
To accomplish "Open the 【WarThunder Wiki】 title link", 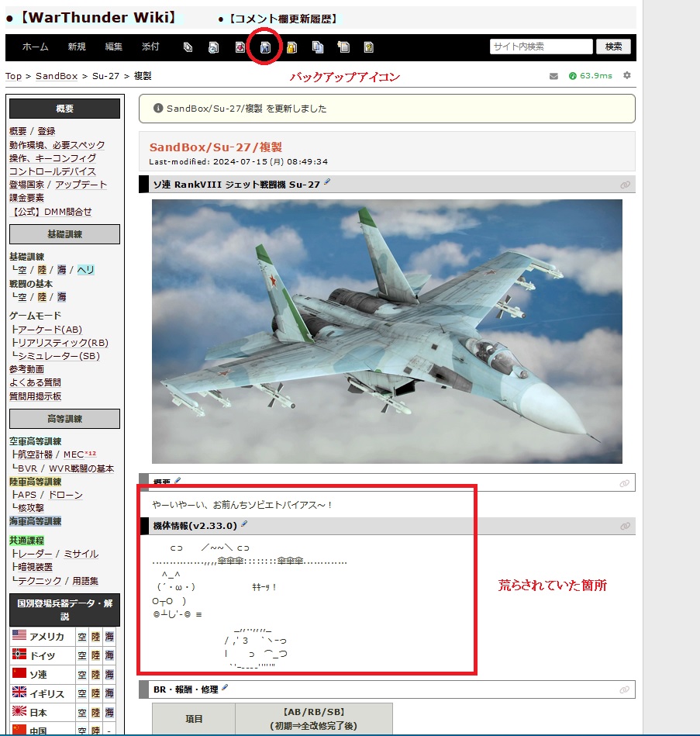I will pyautogui.click(x=98, y=17).
